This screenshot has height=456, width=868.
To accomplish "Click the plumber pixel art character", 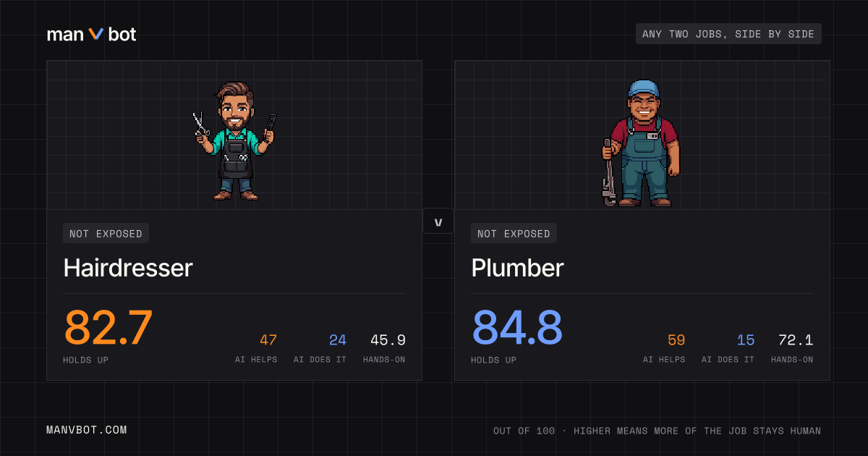I will coord(642,143).
